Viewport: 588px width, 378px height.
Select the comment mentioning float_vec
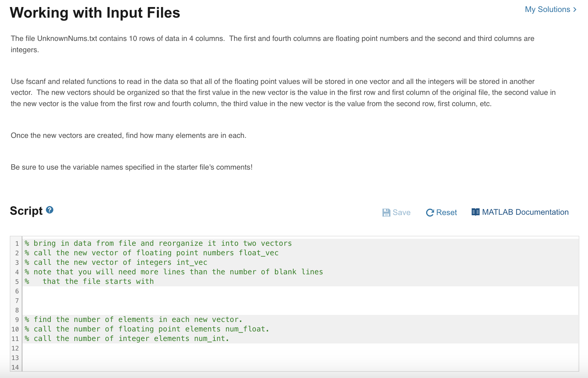[152, 253]
